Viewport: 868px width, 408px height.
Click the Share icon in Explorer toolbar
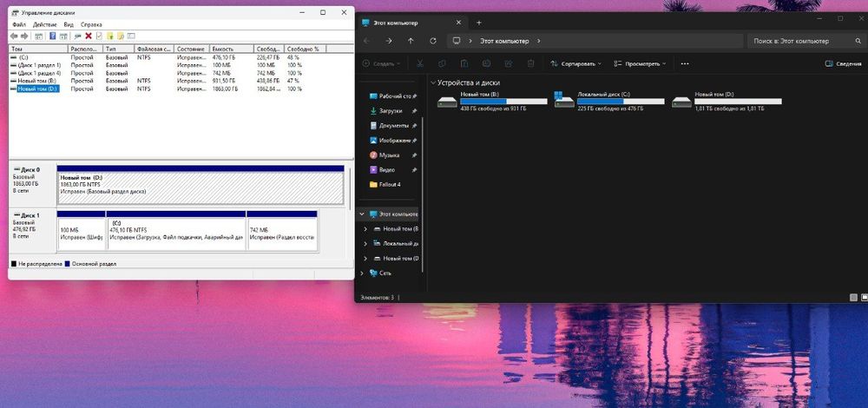point(508,63)
